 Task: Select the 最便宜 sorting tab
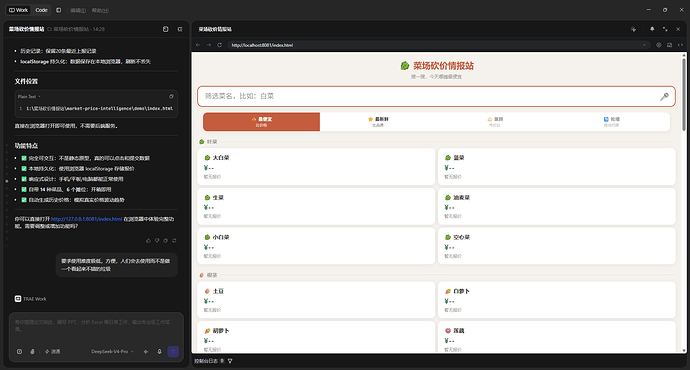261,122
